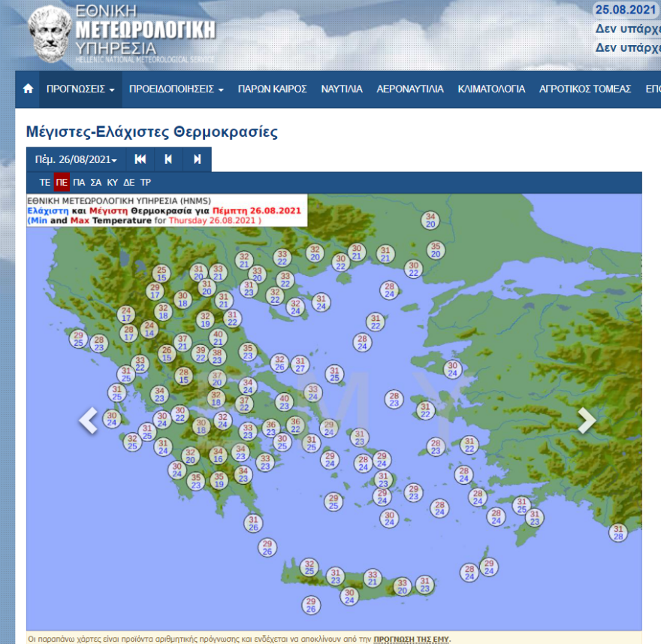Advance to the next day with the forward arrow icon

point(197,159)
